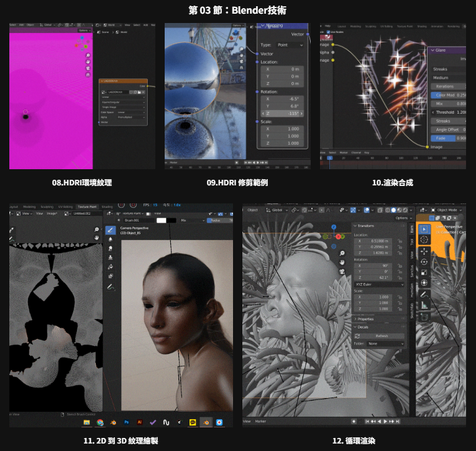Click the camera view icon in screenshot 12 viewport
The height and width of the screenshot is (451, 476).
342,271
